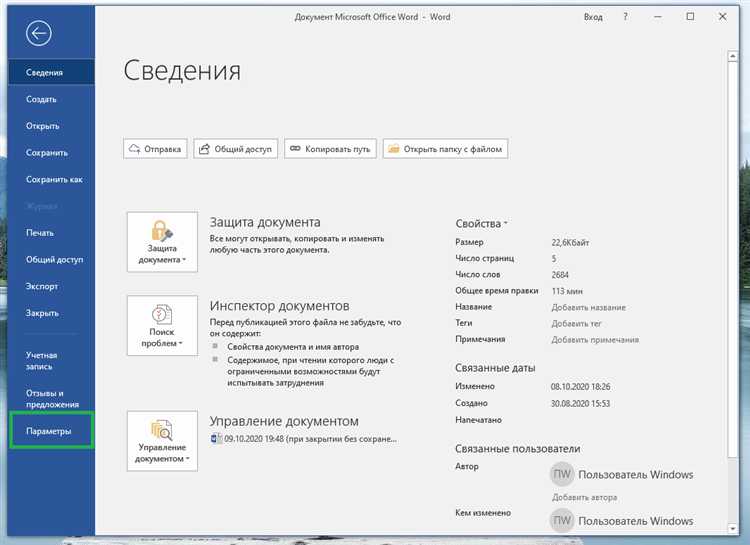This screenshot has height=545, width=750.
Task: Click the back arrow circle icon
Action: 39,33
